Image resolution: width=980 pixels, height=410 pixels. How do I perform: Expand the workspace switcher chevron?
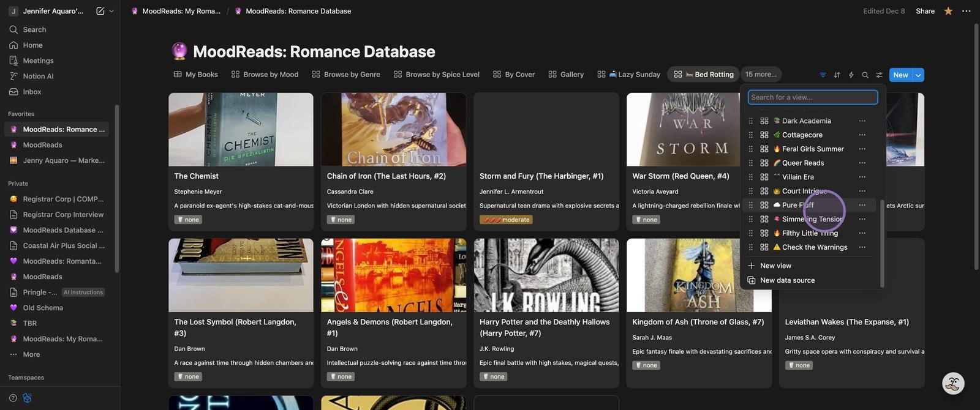111,11
